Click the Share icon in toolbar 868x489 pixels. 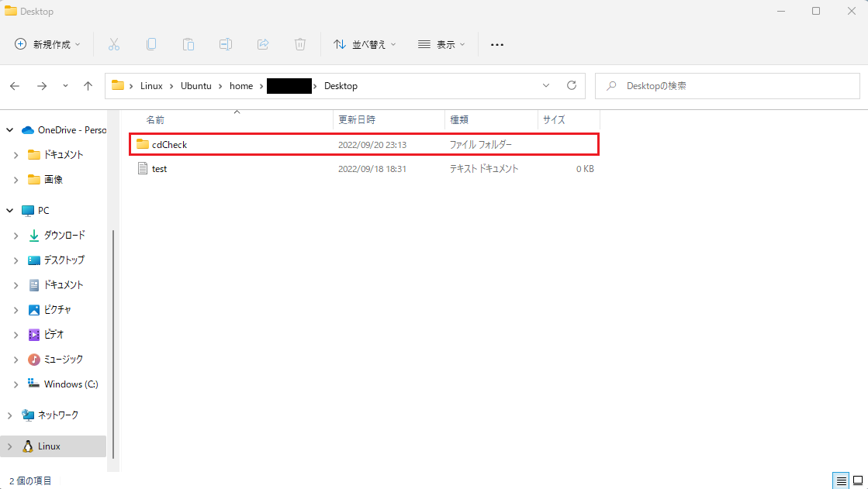(263, 44)
